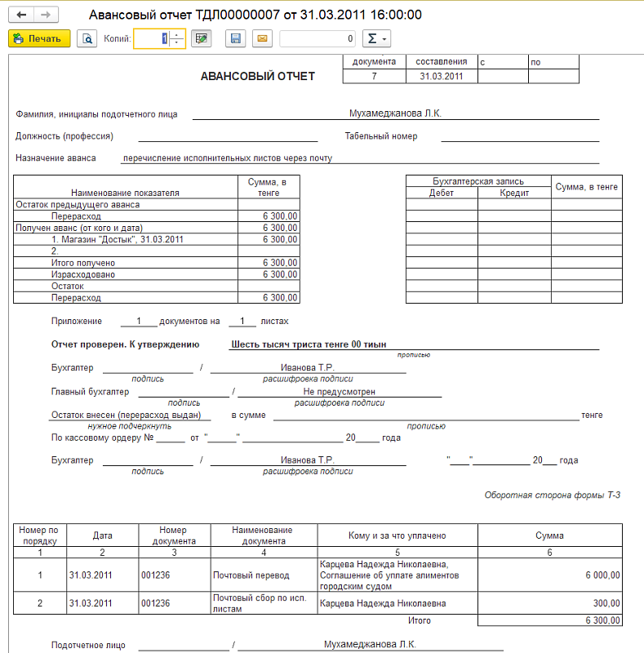Click the АВАНСОВЫЙ ОТЧЕТ heading cell
The image size is (644, 653).
(257, 76)
